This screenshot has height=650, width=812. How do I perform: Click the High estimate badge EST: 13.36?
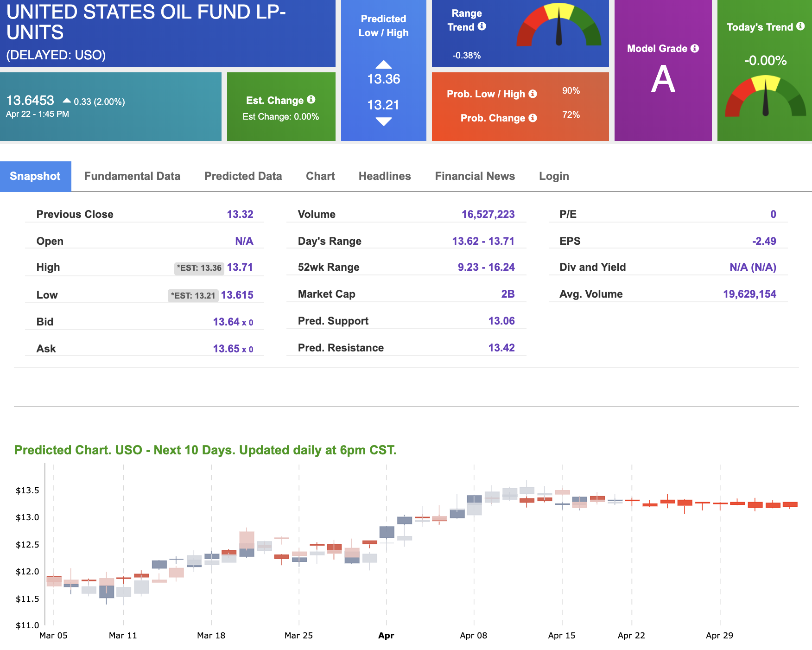(x=199, y=268)
